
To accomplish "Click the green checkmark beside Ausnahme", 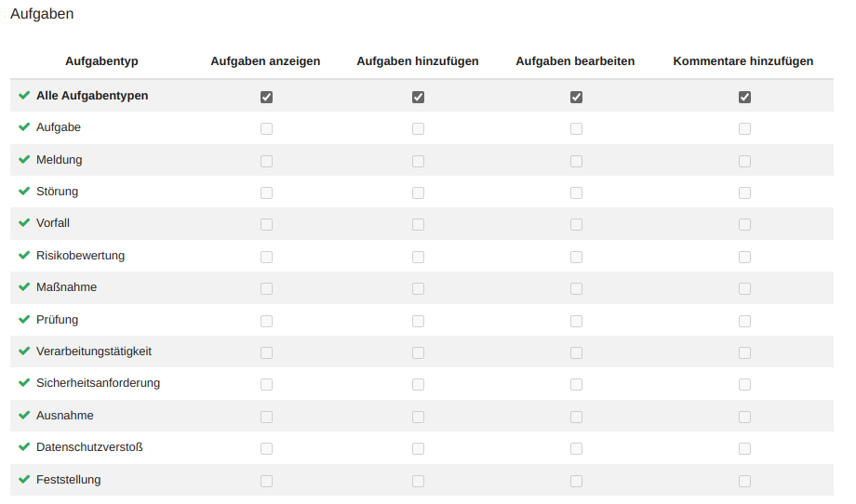I will click(24, 416).
